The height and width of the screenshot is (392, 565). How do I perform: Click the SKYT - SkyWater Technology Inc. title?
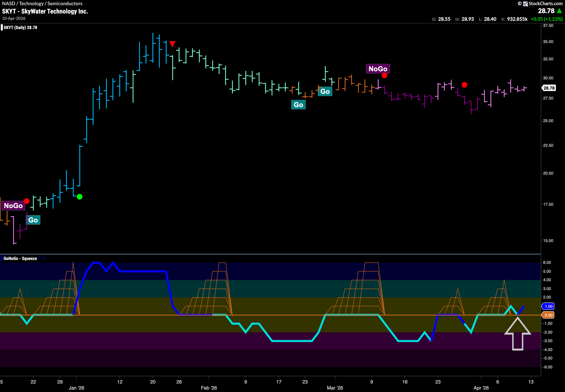pyautogui.click(x=45, y=11)
